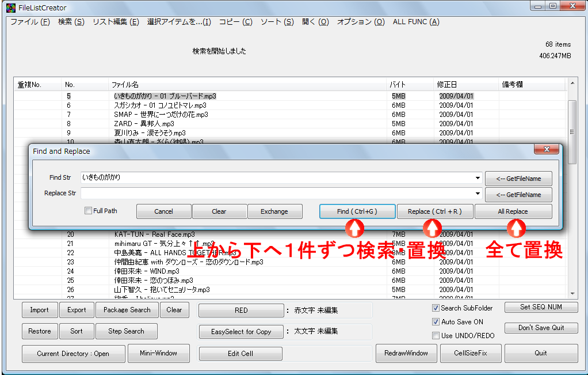The image size is (588, 375).
Task: Open the ALL FUNC menu
Action: click(415, 21)
